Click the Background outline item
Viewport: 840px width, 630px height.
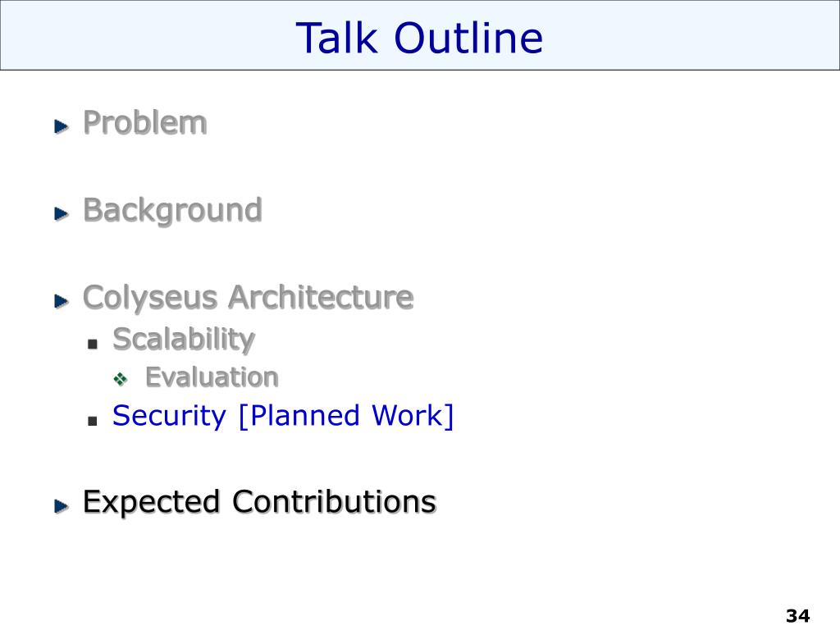172,211
